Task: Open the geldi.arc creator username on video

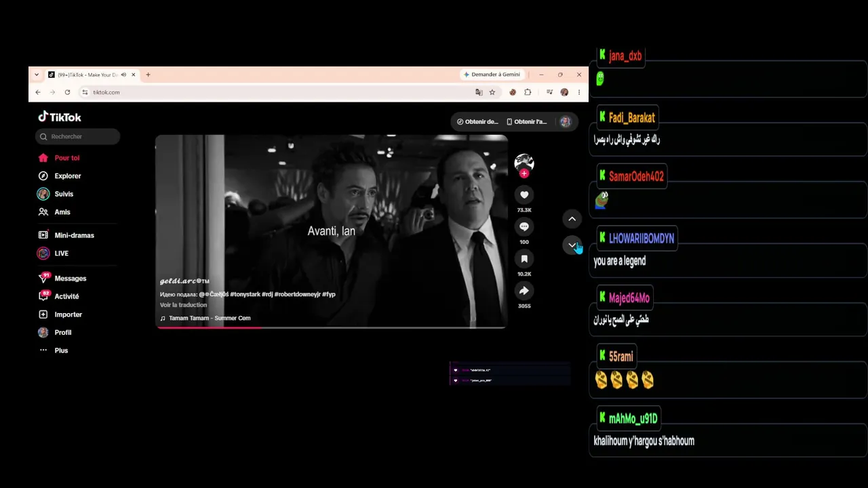Action: pyautogui.click(x=184, y=281)
